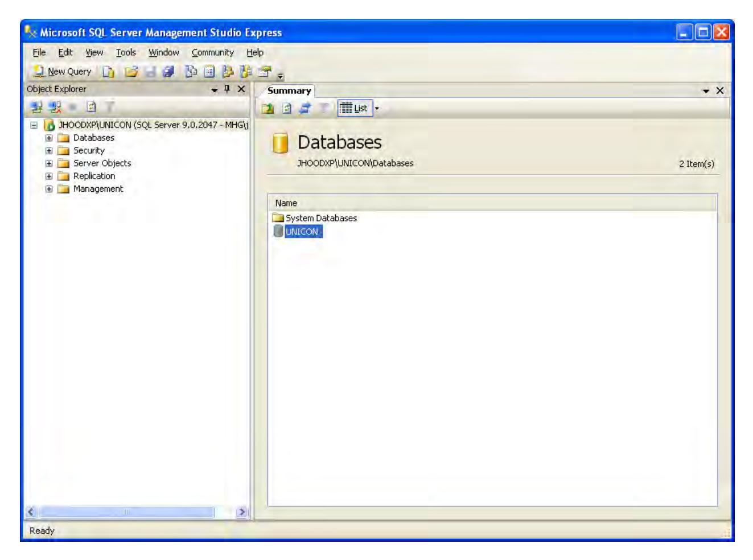Click the Open File folder icon
The height and width of the screenshot is (560, 753).
[131, 72]
